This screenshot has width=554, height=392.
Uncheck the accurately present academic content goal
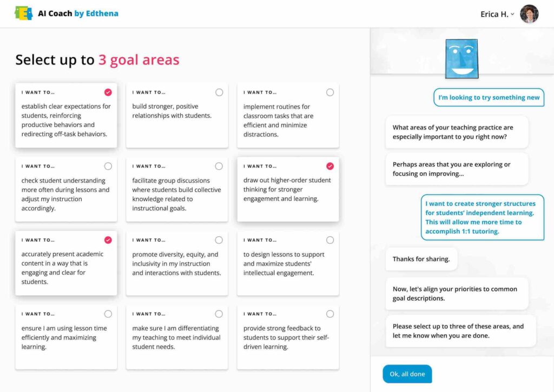click(x=108, y=240)
